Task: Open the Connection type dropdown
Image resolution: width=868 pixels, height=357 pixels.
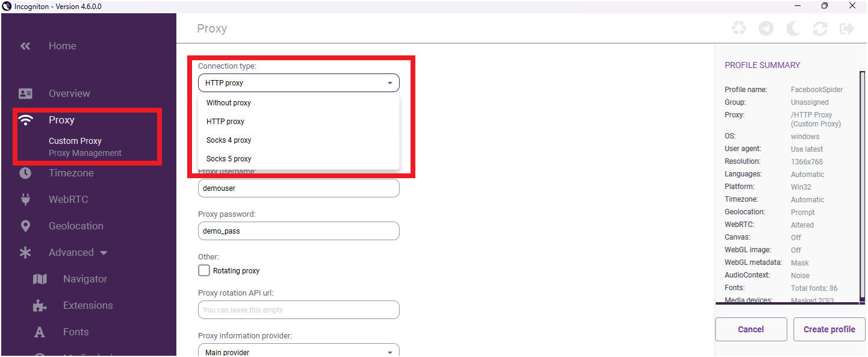Action: [299, 82]
